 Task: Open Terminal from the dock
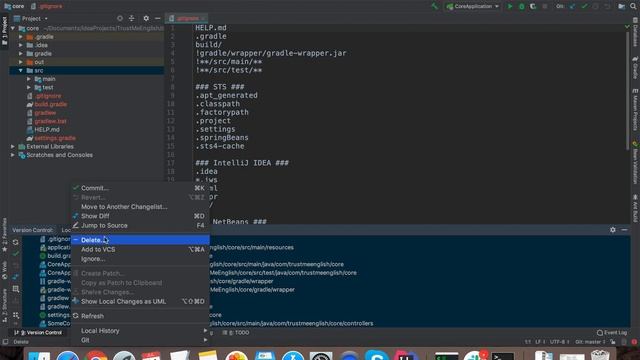(x=502, y=356)
